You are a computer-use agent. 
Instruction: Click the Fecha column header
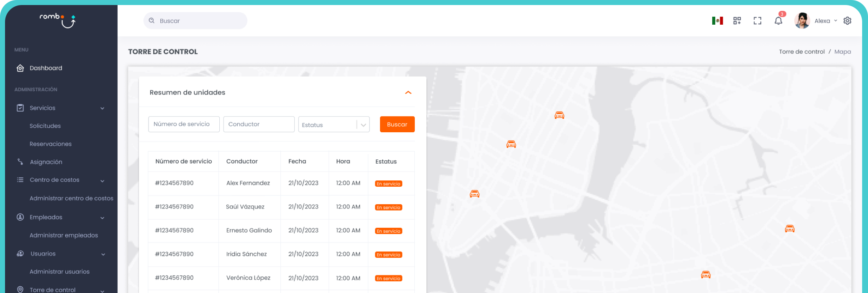pyautogui.click(x=297, y=161)
